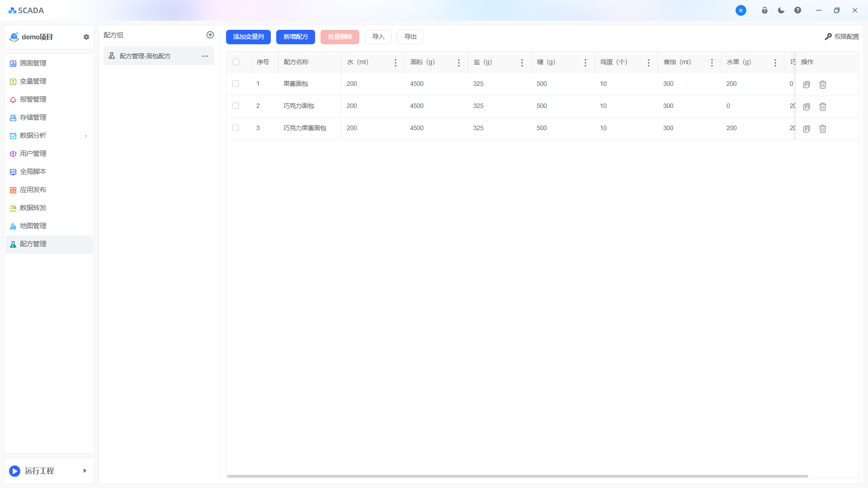The height and width of the screenshot is (488, 868).
Task: Open more options for 配方管理-面包配方 group
Action: 205,56
